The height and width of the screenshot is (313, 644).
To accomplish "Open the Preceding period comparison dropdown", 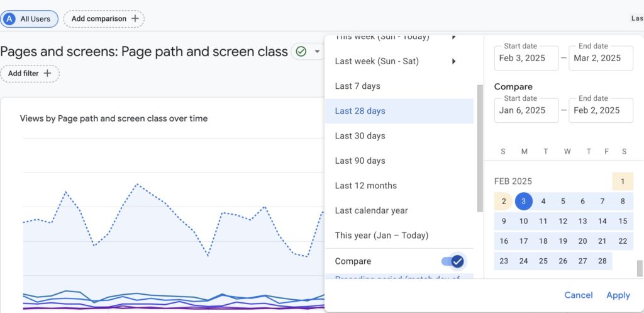I will (x=399, y=276).
